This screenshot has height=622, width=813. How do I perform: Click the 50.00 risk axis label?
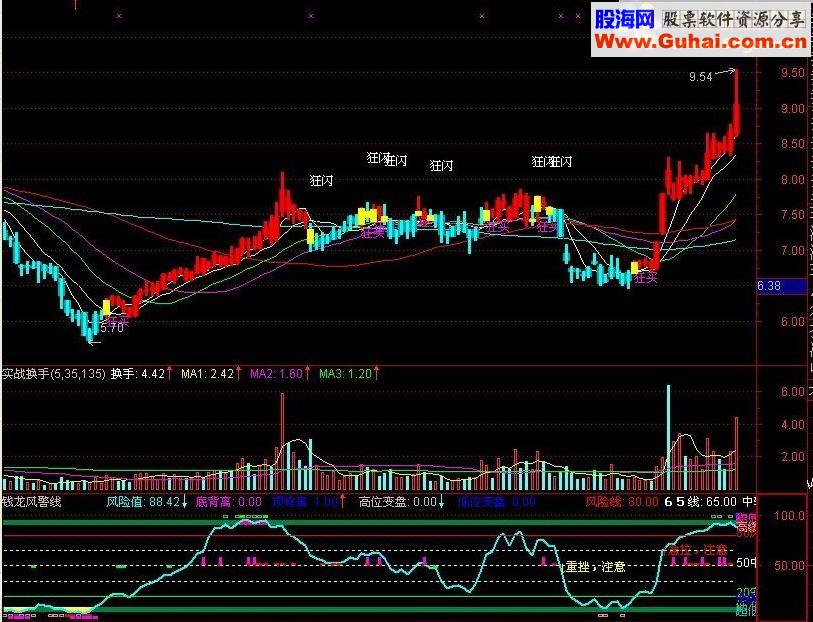[x=789, y=566]
